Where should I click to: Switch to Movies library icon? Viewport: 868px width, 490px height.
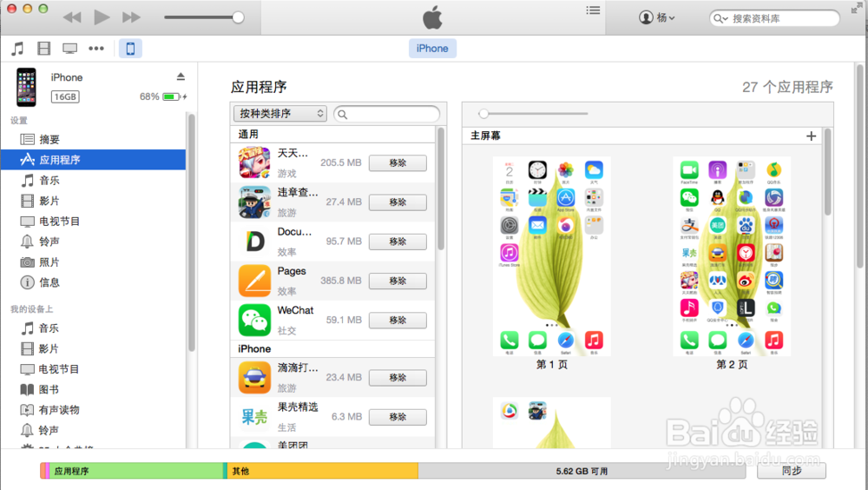tap(43, 49)
